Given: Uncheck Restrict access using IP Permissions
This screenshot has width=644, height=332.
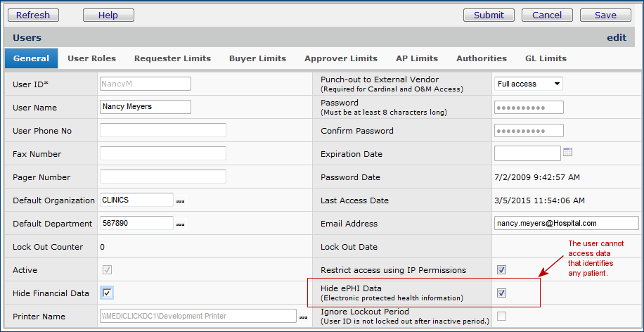Looking at the screenshot, I should [501, 269].
